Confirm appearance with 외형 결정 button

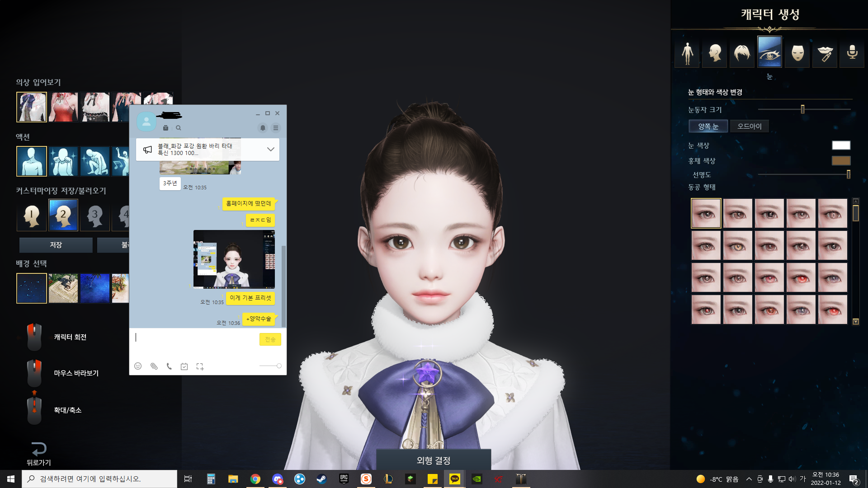tap(433, 460)
